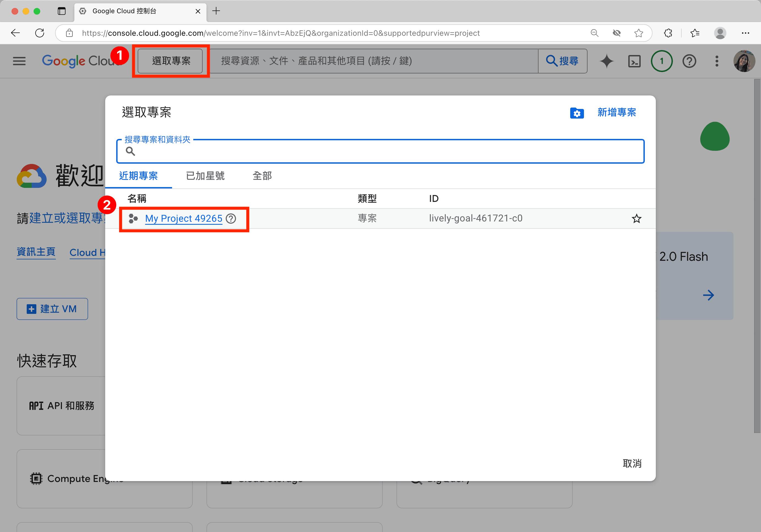
Task: Click the tracking prevention eye icon
Action: pos(616,33)
